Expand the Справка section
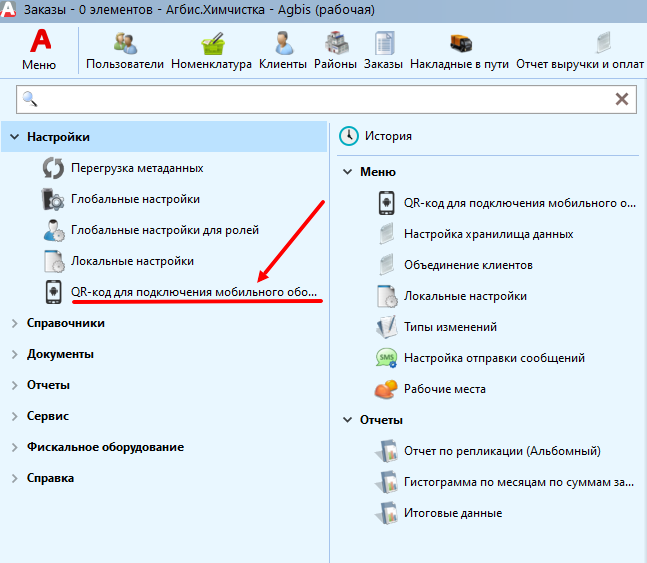 pos(14,478)
